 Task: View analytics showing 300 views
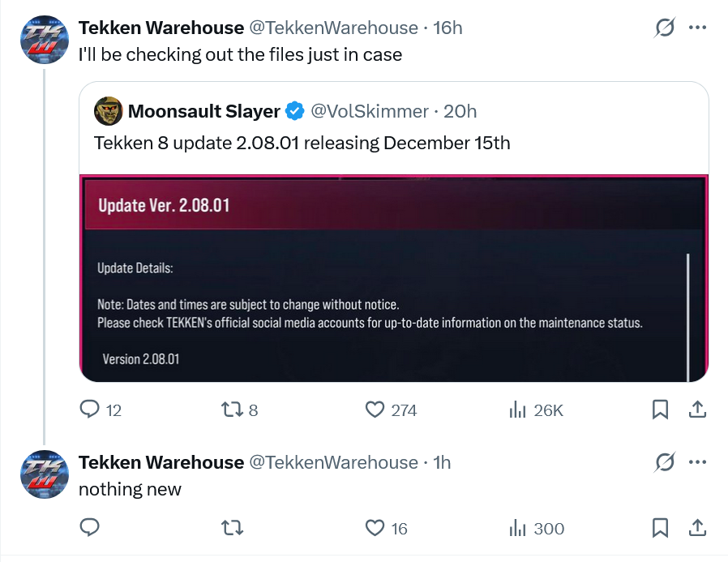click(x=517, y=528)
